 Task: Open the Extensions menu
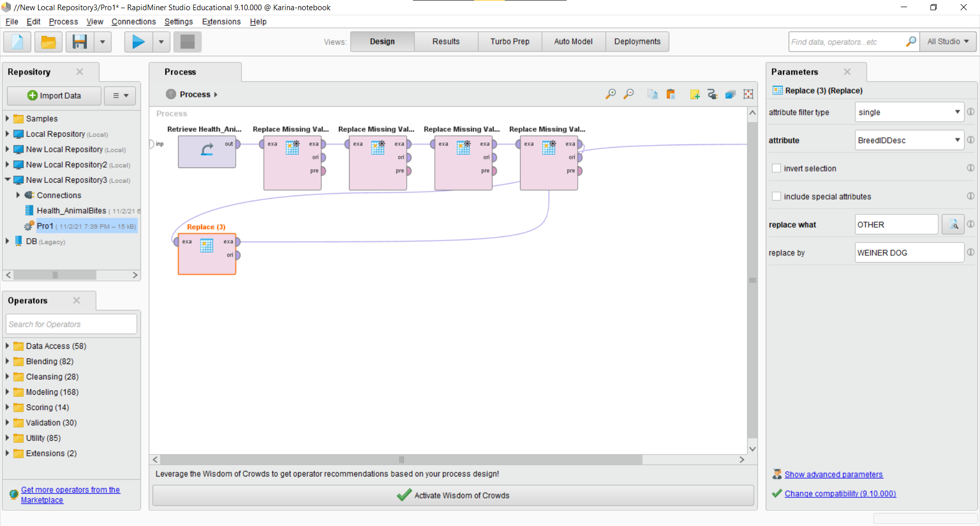pyautogui.click(x=221, y=21)
